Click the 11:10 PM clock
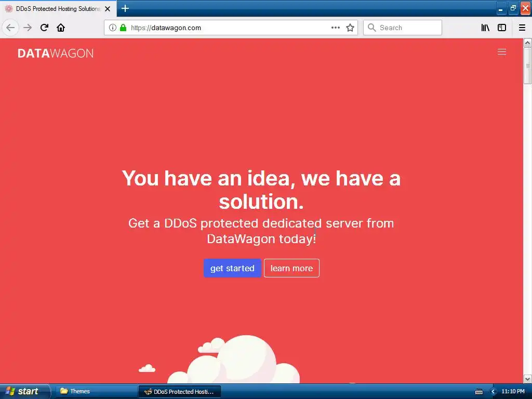The width and height of the screenshot is (532, 399). pyautogui.click(x=513, y=392)
